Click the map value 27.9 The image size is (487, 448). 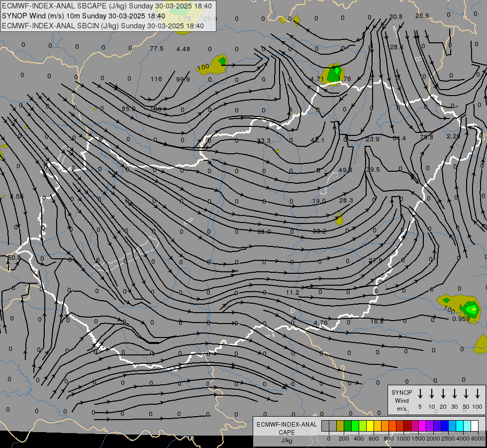pos(376,260)
